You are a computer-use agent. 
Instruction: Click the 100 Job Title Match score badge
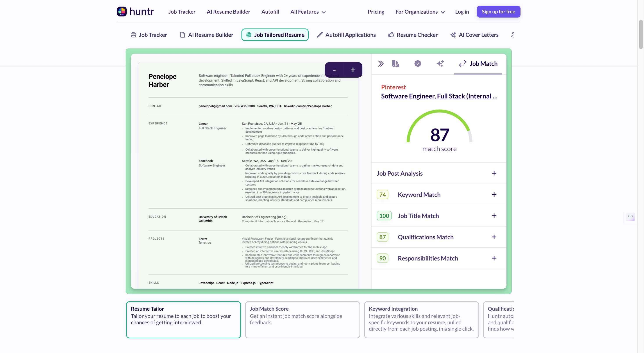[384, 216]
